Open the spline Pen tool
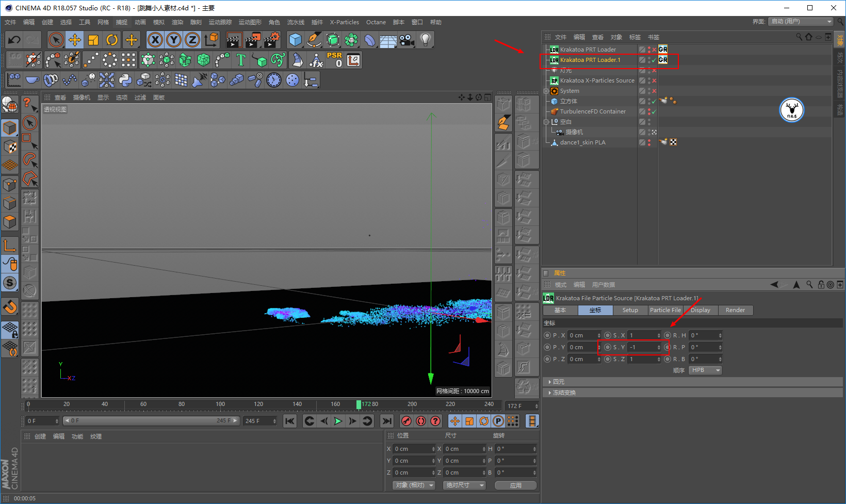The image size is (846, 504). (x=314, y=40)
